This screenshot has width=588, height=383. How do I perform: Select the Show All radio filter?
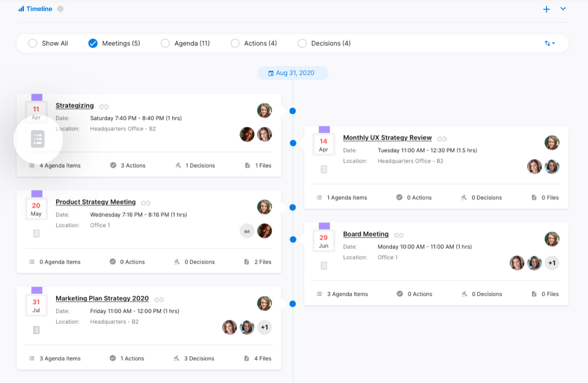pos(33,43)
